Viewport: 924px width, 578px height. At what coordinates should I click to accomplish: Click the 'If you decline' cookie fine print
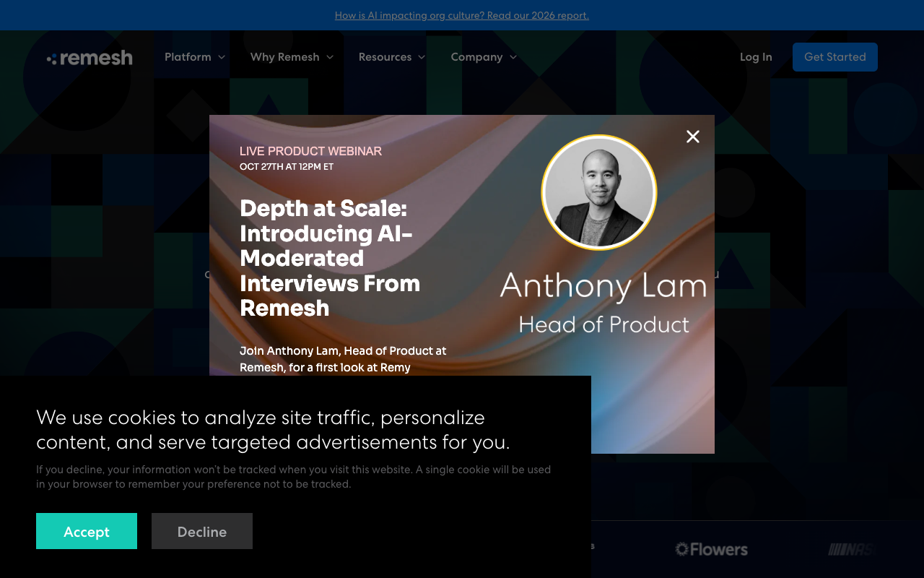[x=294, y=477]
